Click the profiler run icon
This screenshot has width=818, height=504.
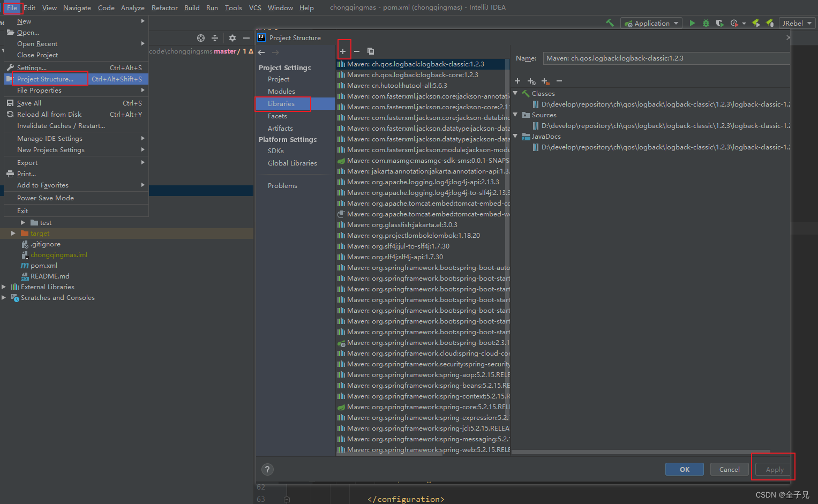coord(734,23)
